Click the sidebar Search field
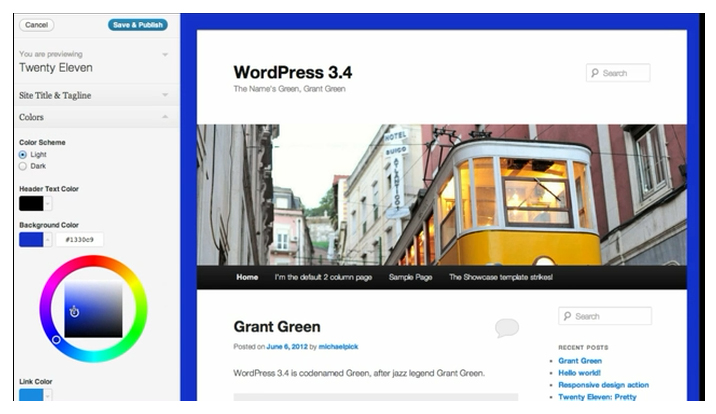The height and width of the screenshot is (414, 716). click(605, 316)
